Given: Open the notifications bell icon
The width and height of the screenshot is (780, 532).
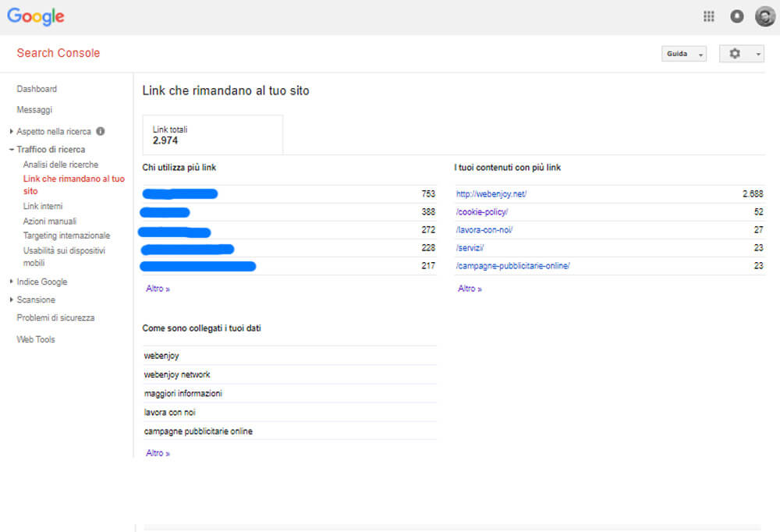Looking at the screenshot, I should pyautogui.click(x=737, y=16).
